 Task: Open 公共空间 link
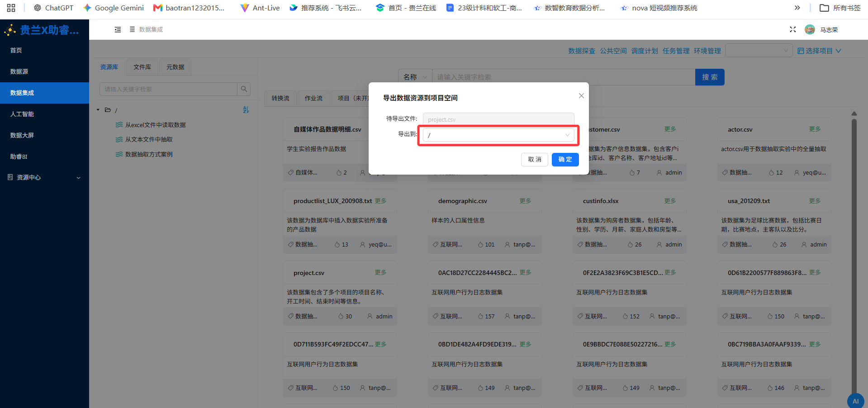[613, 51]
